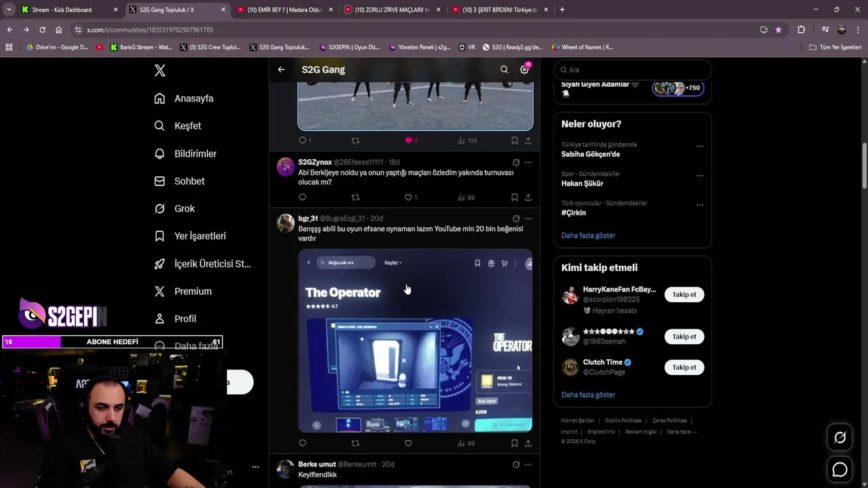Follow HarryKaneFan FcBay account
Image resolution: width=868 pixels, height=488 pixels.
pos(684,294)
